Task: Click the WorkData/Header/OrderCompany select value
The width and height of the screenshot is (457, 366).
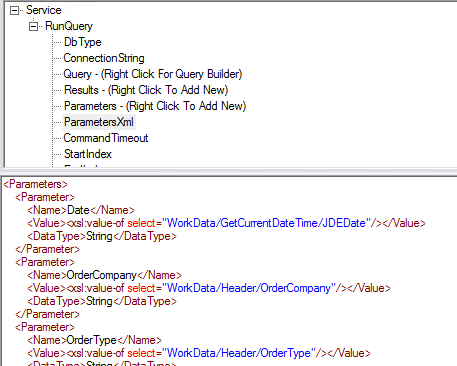Action: tap(249, 288)
